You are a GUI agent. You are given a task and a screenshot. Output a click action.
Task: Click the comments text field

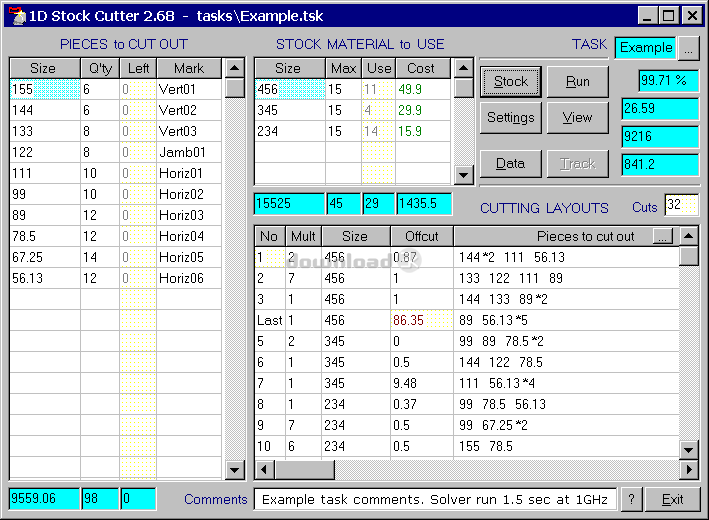click(x=436, y=499)
